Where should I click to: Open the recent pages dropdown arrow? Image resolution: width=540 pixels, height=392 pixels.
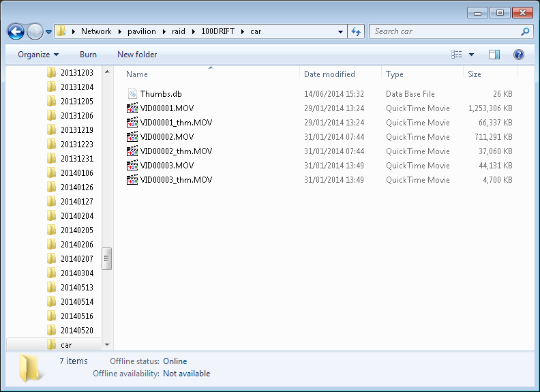tap(49, 31)
